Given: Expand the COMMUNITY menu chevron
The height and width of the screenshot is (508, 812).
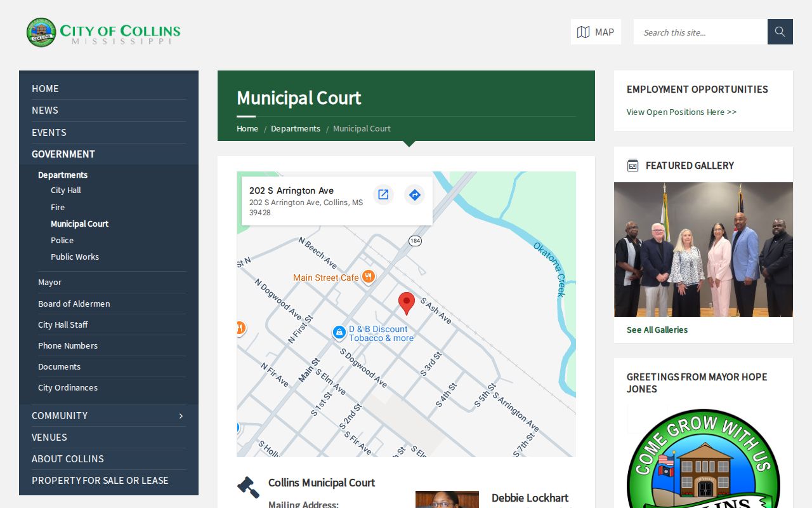Looking at the screenshot, I should [181, 416].
